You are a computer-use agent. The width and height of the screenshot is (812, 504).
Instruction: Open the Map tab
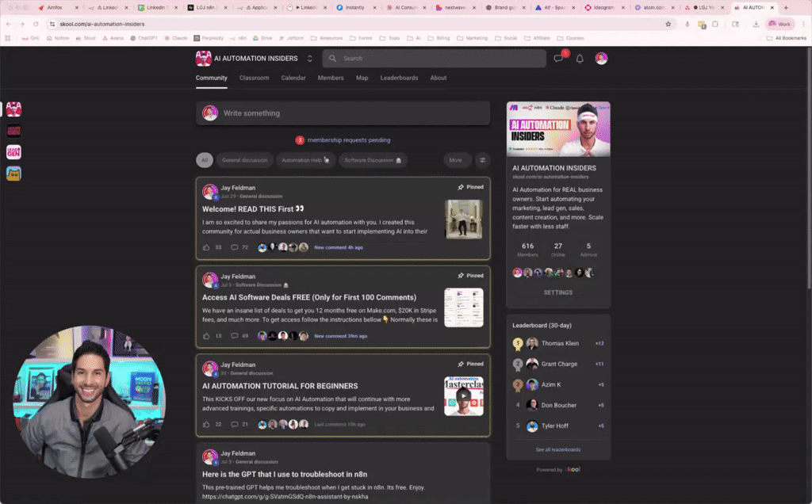[x=362, y=78]
